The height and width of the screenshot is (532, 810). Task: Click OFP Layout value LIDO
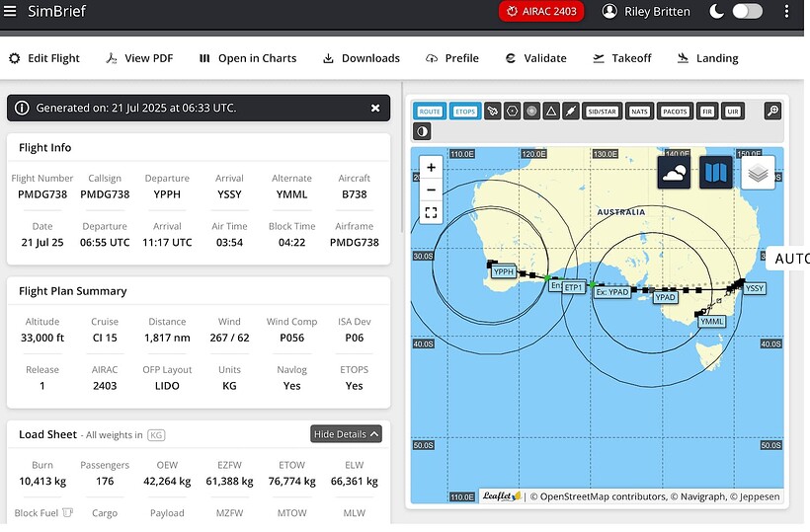pos(167,386)
